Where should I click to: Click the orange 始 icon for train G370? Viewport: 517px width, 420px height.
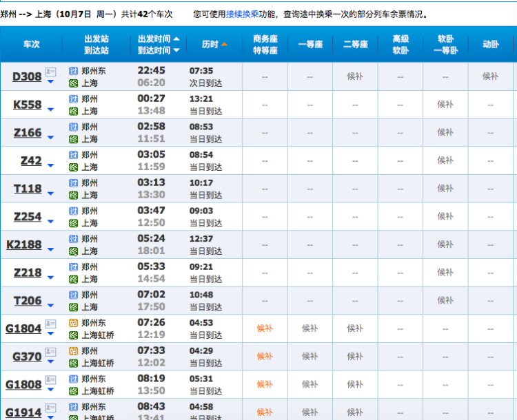[x=74, y=351]
